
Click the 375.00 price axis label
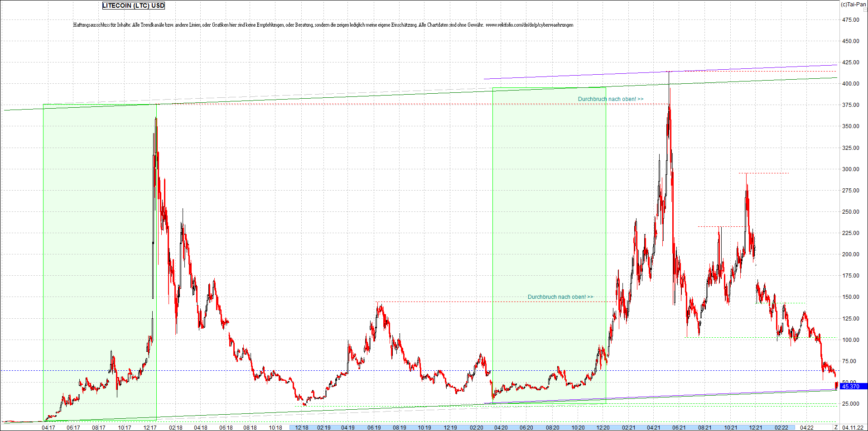(850, 105)
